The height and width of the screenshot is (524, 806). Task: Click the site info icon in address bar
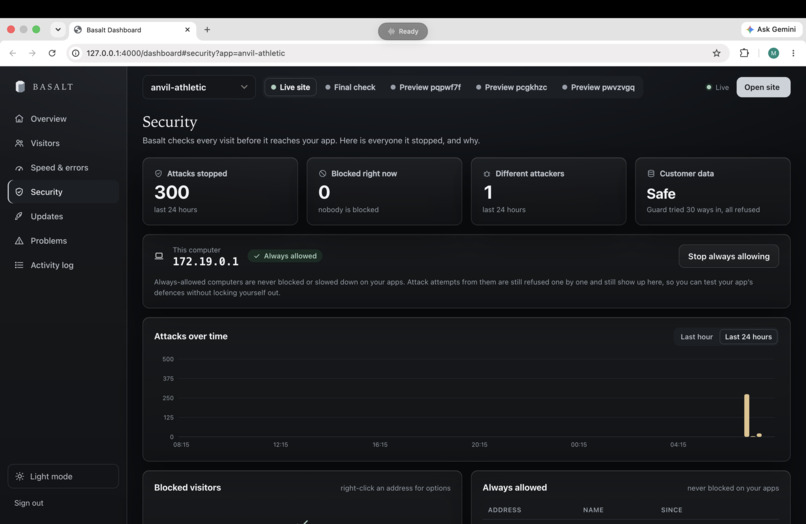(76, 53)
